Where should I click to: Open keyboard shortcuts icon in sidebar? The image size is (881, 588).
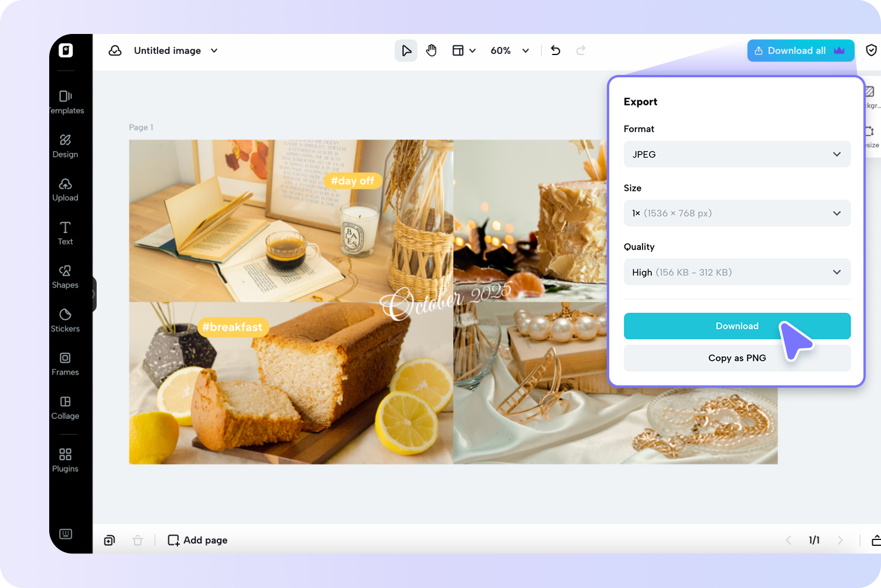(x=66, y=534)
